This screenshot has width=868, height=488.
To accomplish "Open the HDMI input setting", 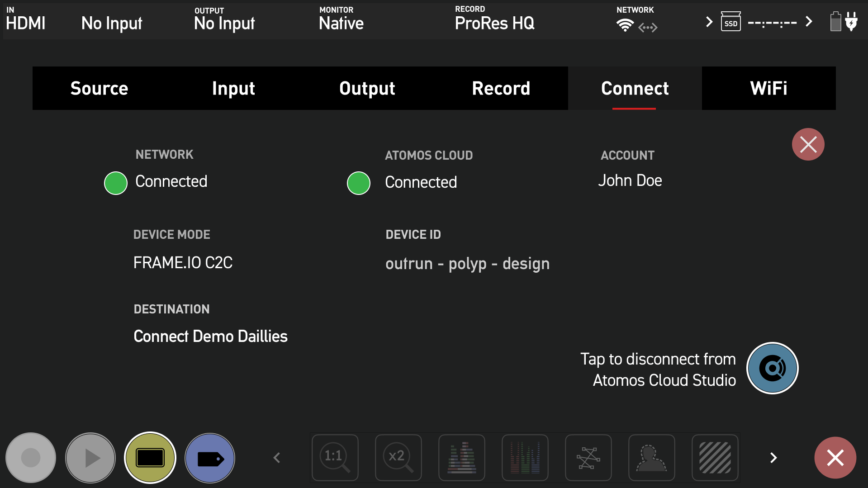I will (x=26, y=19).
